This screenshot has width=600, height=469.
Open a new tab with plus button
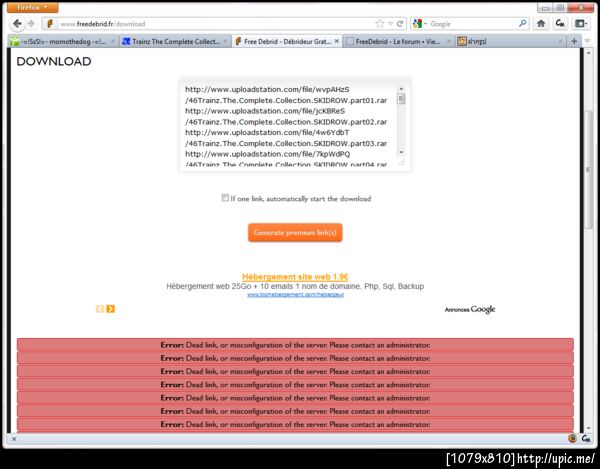point(574,41)
